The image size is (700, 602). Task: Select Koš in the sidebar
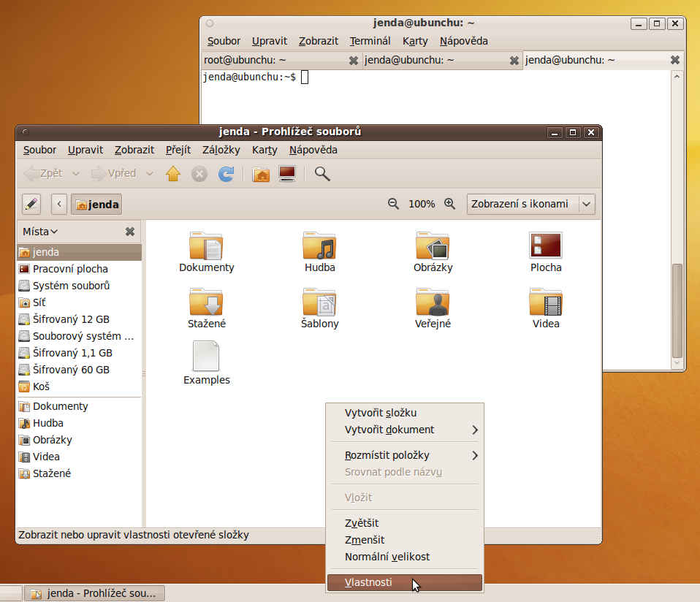(x=41, y=386)
